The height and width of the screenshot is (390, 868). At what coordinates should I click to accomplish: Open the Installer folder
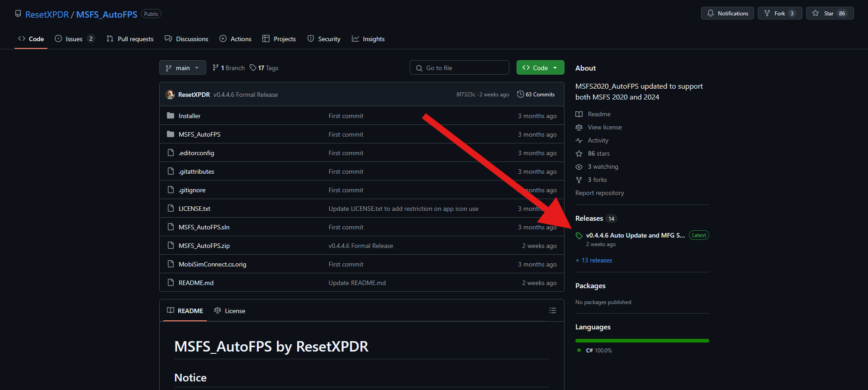click(190, 116)
